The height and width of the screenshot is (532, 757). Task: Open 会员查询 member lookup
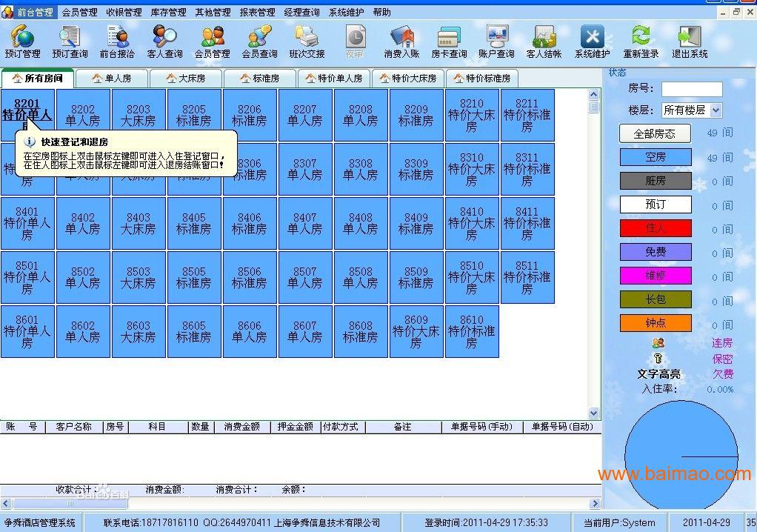click(259, 41)
